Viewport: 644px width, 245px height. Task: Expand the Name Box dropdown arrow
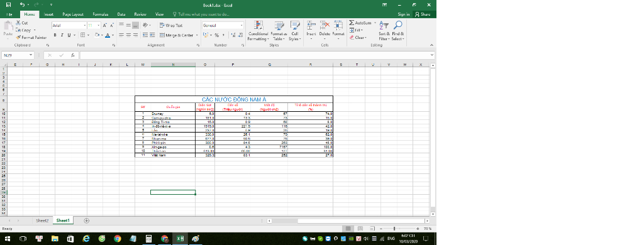[x=31, y=55]
